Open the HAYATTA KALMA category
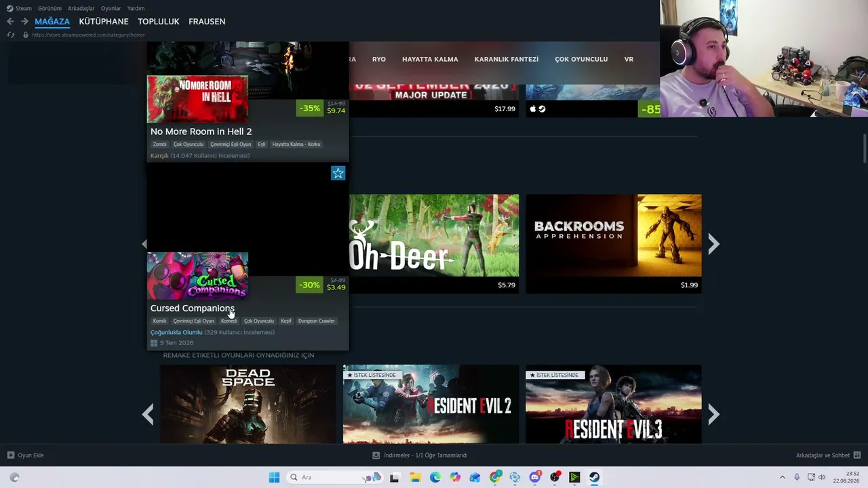This screenshot has height=488, width=868. (x=430, y=59)
